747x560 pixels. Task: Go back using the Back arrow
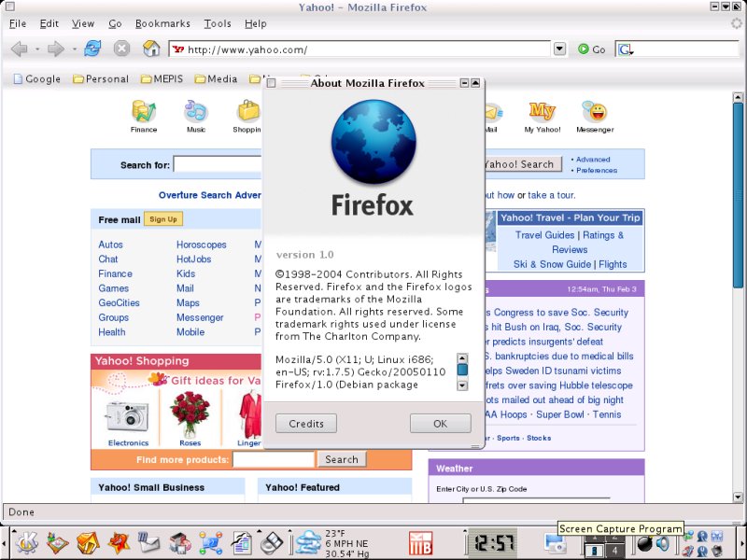(x=19, y=49)
